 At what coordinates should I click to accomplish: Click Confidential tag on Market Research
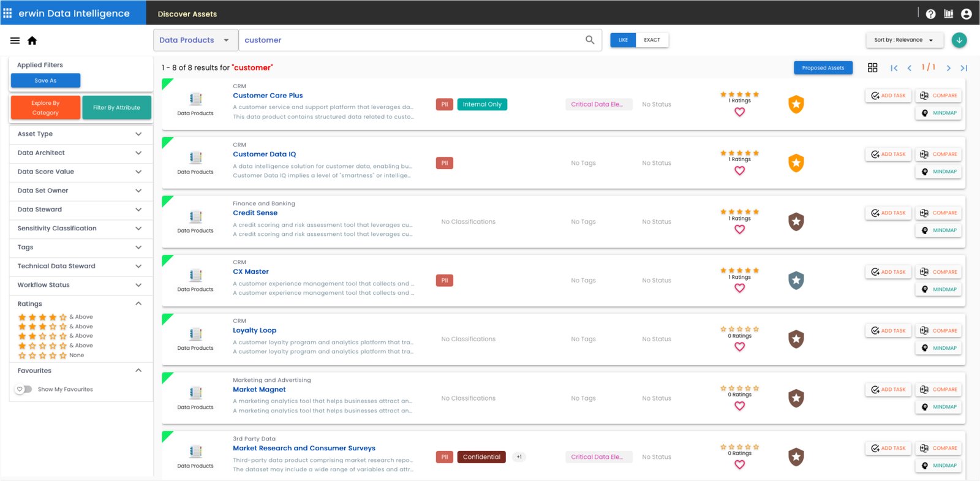click(x=481, y=457)
